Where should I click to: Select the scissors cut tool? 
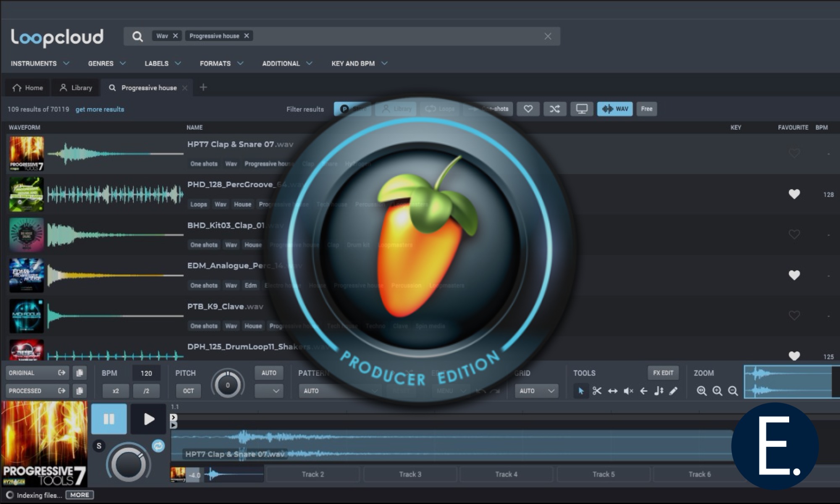[597, 391]
